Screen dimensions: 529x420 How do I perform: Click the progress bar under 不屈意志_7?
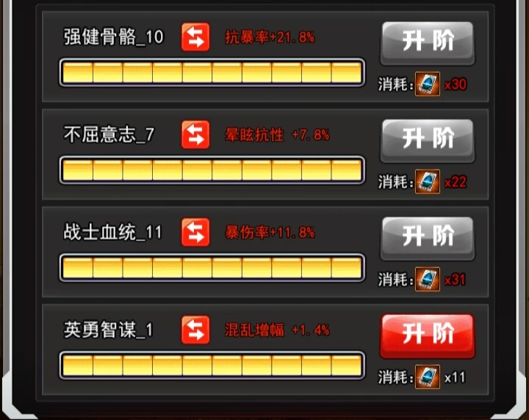pyautogui.click(x=212, y=170)
